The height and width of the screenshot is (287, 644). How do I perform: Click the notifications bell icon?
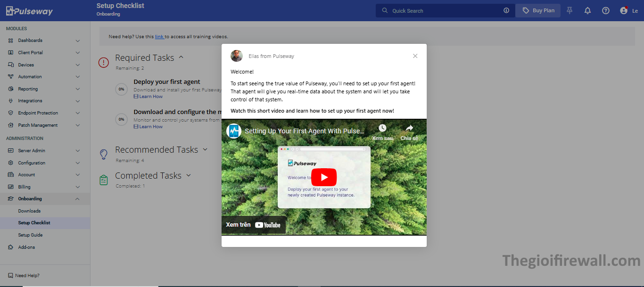coord(587,10)
